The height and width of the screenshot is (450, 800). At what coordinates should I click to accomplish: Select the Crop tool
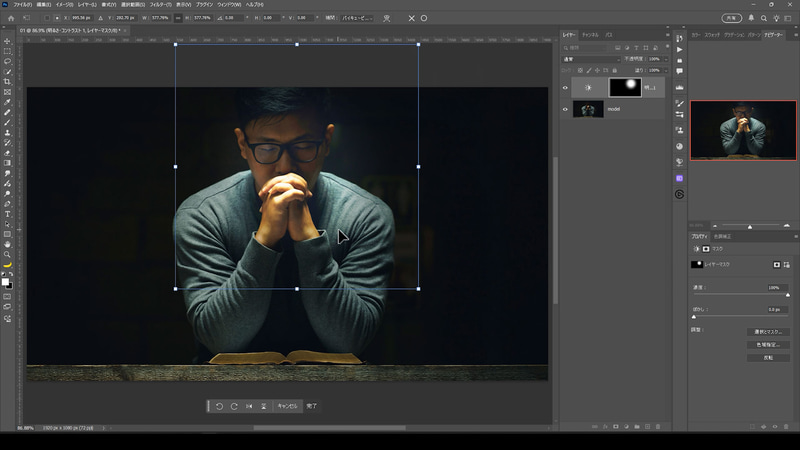[x=8, y=82]
